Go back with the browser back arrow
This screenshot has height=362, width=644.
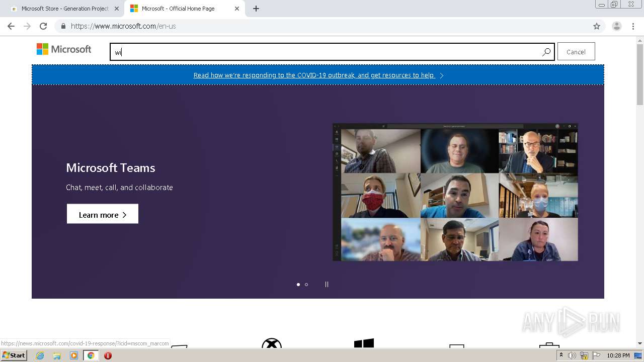pos(11,26)
